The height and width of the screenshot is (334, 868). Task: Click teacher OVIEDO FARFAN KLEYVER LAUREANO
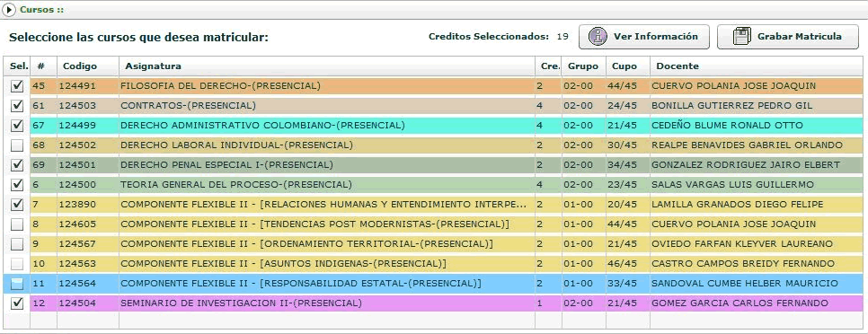742,244
